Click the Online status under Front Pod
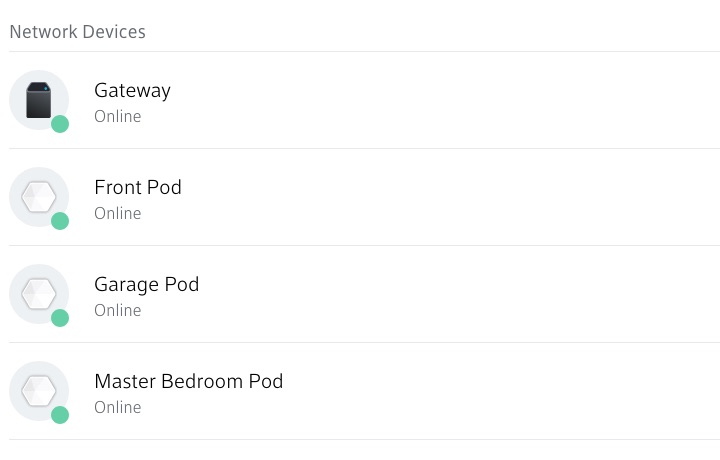Image resolution: width=720 pixels, height=460 pixels. point(117,213)
